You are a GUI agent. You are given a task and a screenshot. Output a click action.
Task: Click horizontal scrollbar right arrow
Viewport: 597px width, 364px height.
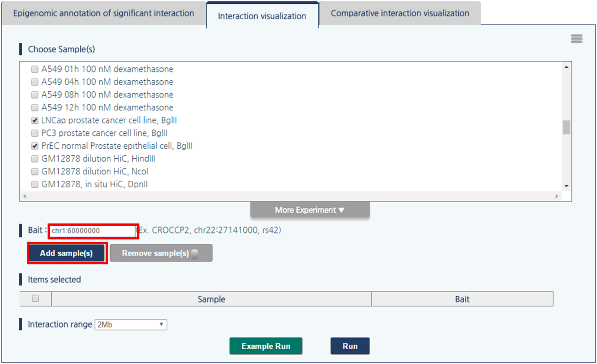point(556,196)
